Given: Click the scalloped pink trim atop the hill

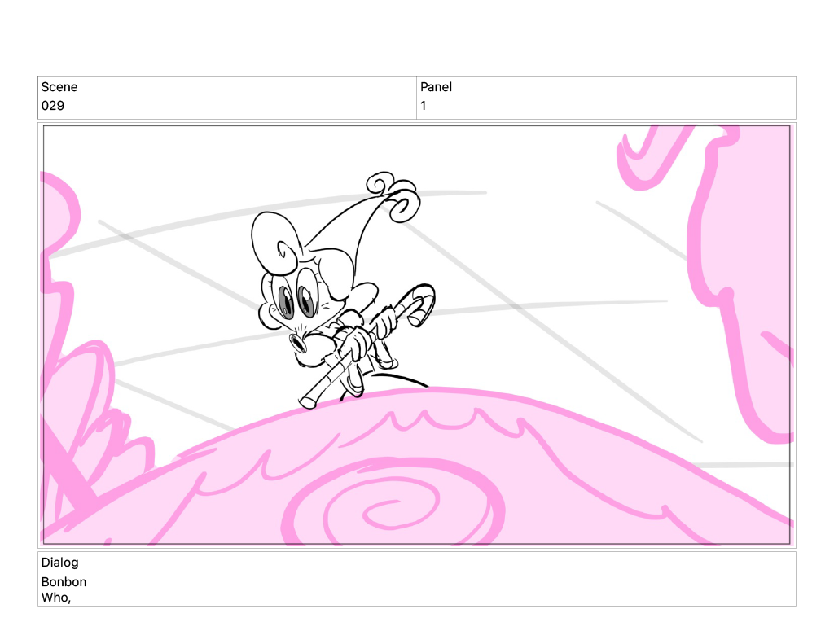Looking at the screenshot, I should pos(432,418).
